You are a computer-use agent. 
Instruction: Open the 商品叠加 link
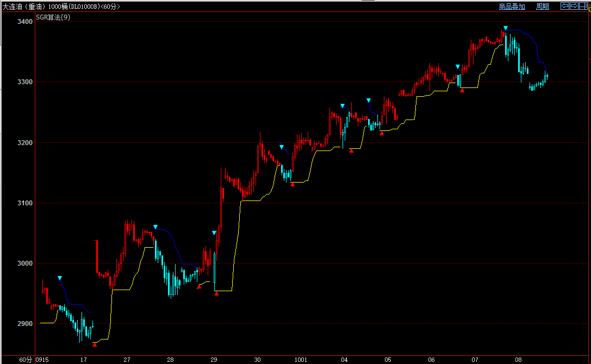click(x=512, y=7)
